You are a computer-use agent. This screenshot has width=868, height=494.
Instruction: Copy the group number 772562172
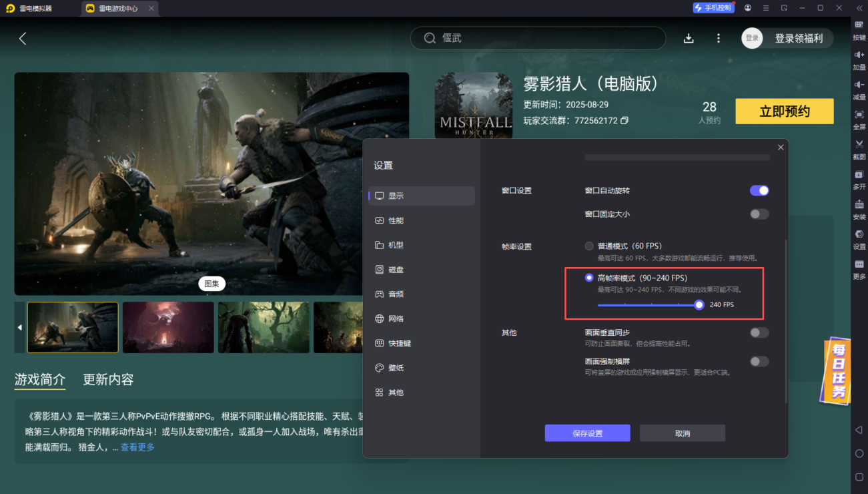click(x=624, y=121)
